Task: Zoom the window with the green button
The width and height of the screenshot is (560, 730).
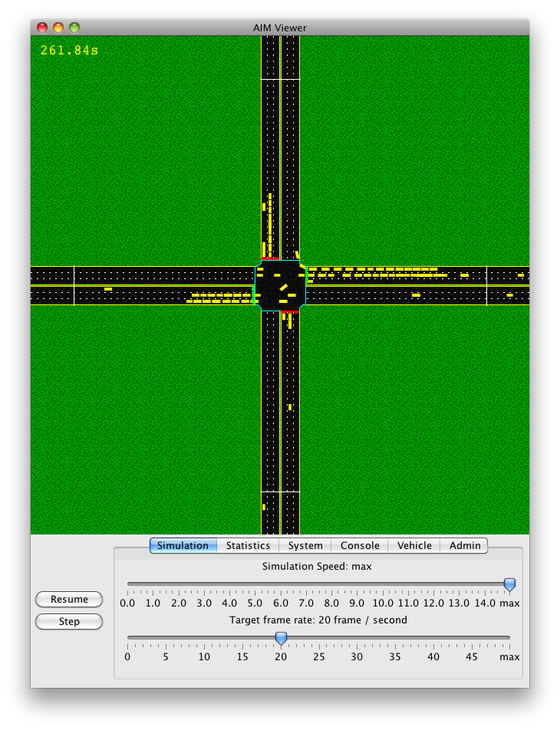Action: point(74,28)
